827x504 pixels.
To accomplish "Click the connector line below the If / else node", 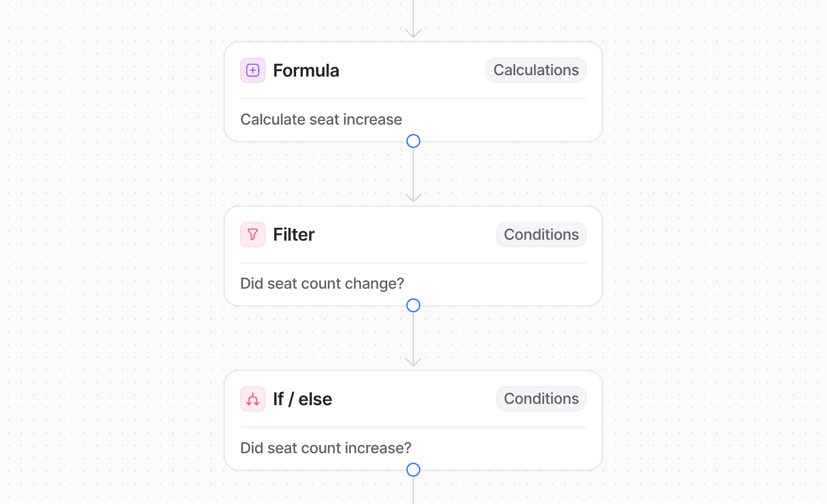I will click(413, 490).
